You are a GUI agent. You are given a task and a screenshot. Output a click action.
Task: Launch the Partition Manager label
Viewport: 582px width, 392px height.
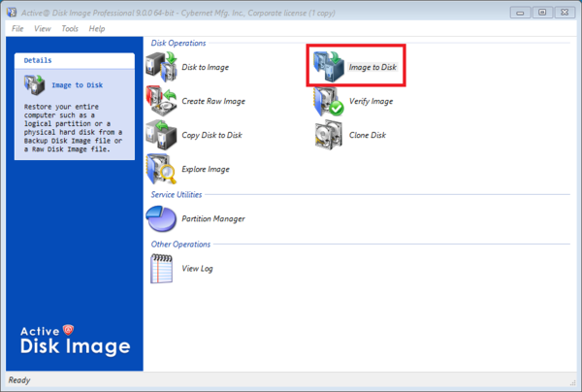click(213, 218)
